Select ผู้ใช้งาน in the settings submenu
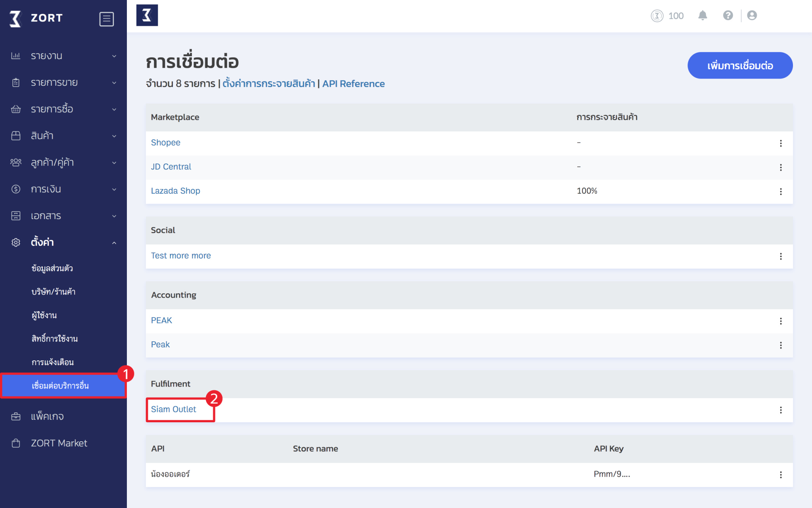812x508 pixels. (44, 316)
